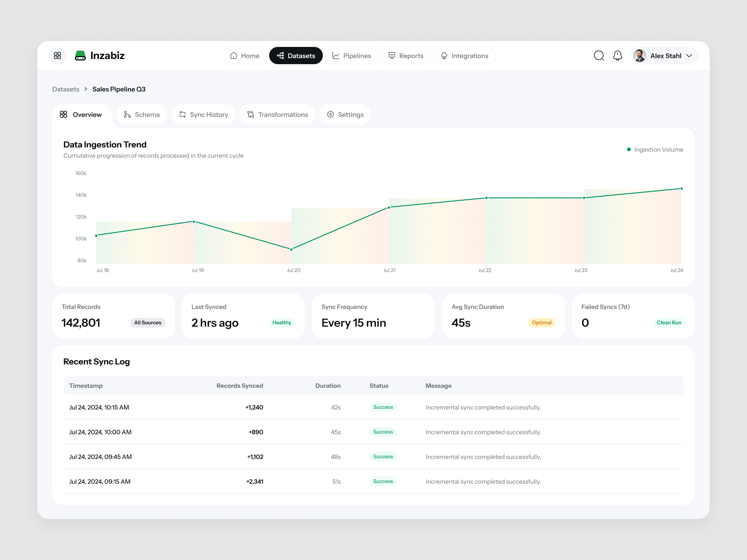Click Alex Stahl's avatar photo
The image size is (747, 560).
[639, 56]
